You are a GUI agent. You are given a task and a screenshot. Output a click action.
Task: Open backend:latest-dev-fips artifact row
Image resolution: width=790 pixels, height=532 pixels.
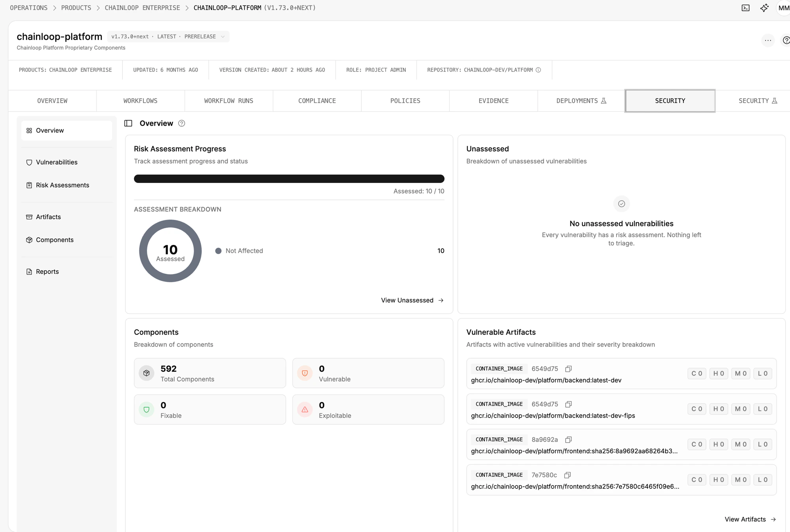[x=621, y=409]
